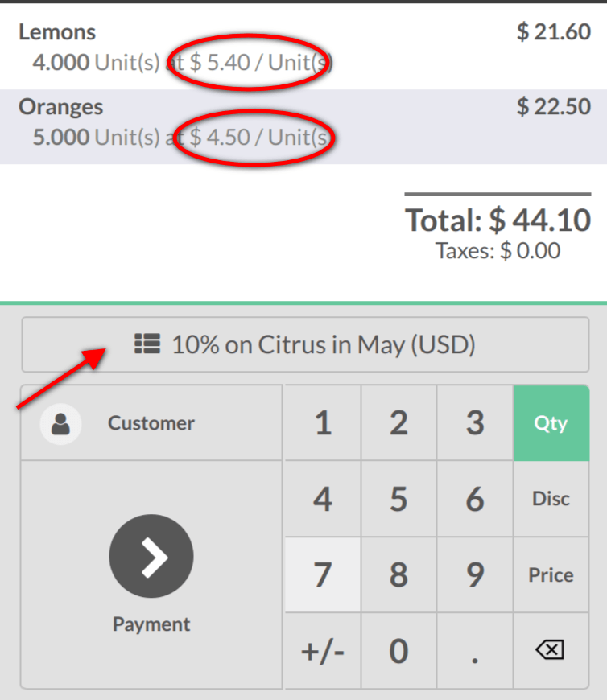Toggle sign with the +/- key

pyautogui.click(x=323, y=651)
